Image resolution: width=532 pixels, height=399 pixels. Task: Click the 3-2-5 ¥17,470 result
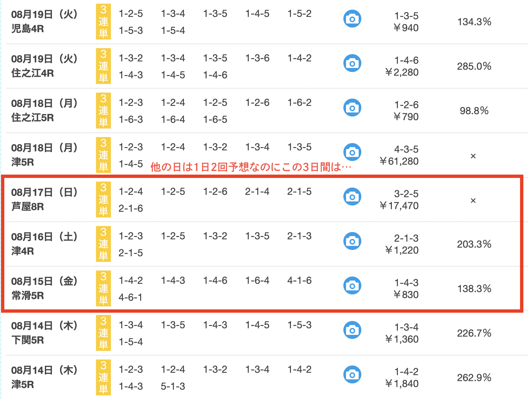click(399, 200)
